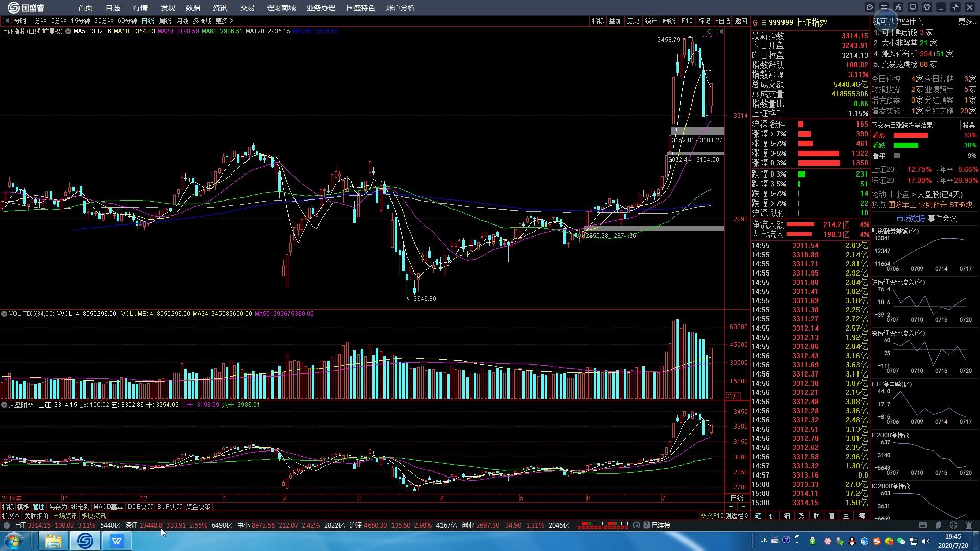
Task: Click the 返回 button
Action: click(741, 21)
